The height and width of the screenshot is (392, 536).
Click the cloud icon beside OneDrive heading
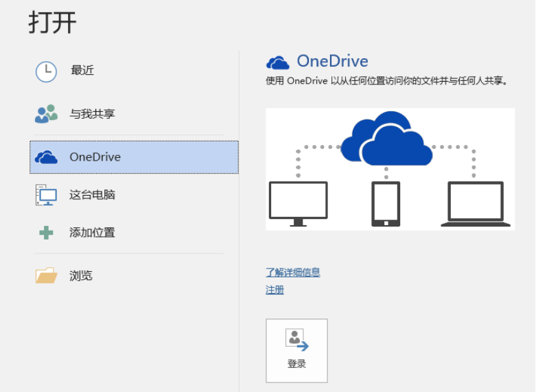(278, 62)
